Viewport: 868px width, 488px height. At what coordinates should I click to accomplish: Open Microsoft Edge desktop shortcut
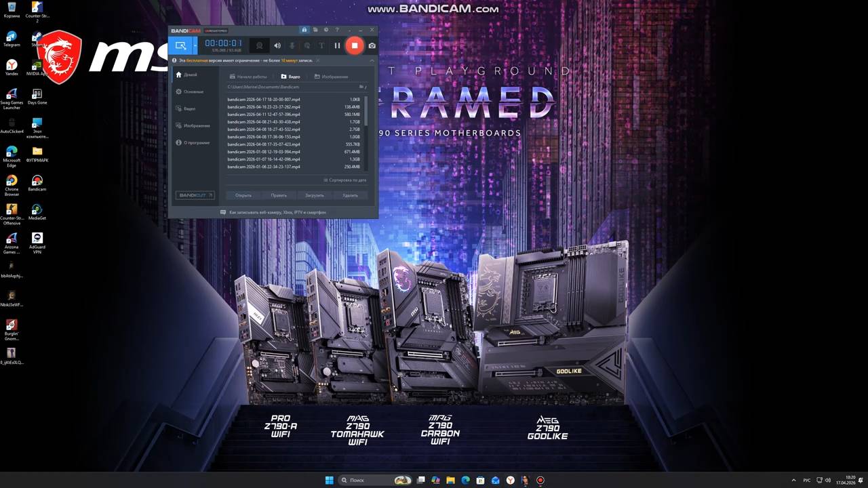(x=12, y=156)
